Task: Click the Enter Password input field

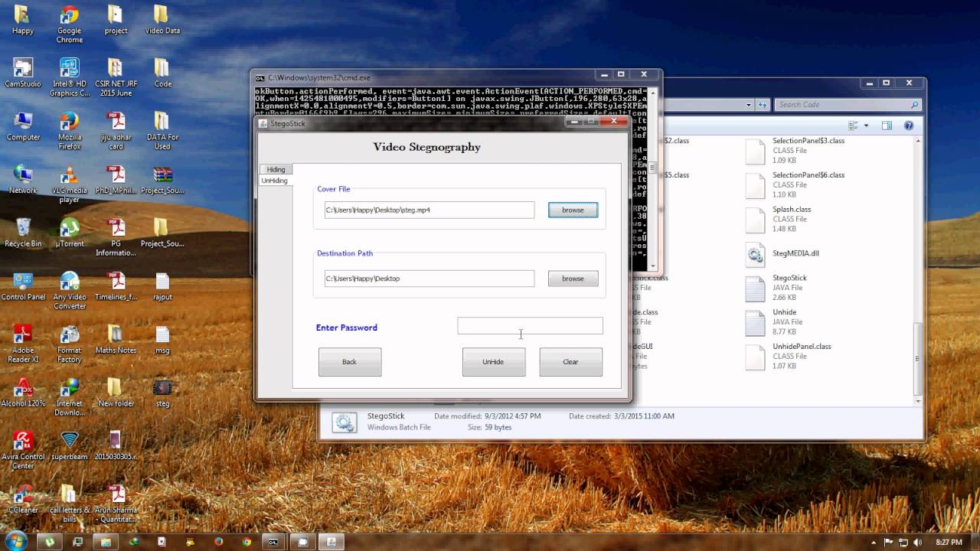Action: tap(530, 326)
